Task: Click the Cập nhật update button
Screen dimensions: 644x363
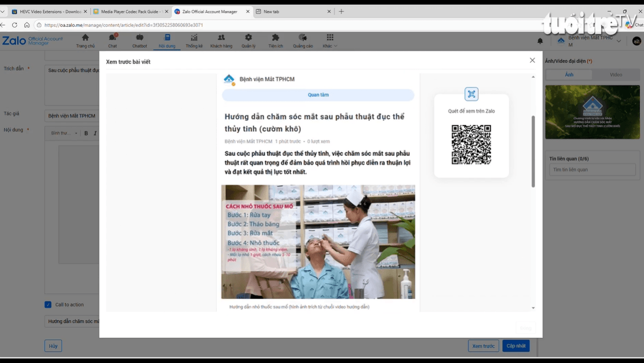Action: point(516,345)
